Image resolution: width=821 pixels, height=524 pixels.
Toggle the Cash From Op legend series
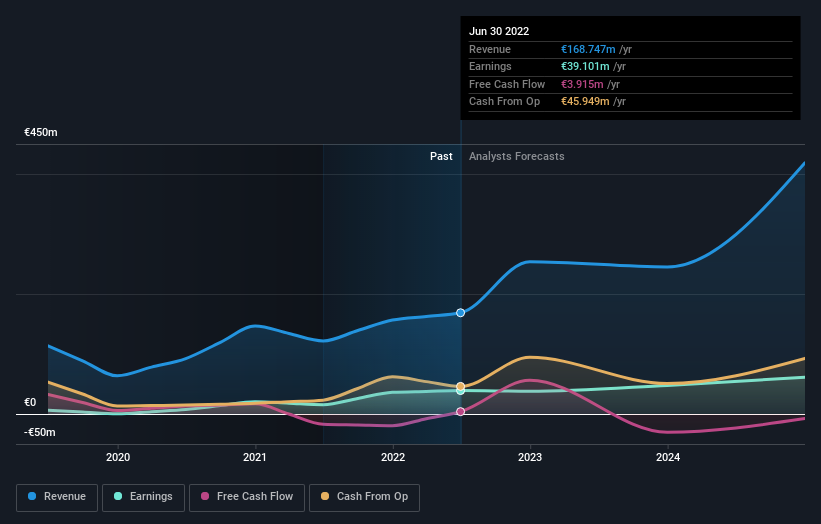click(364, 497)
